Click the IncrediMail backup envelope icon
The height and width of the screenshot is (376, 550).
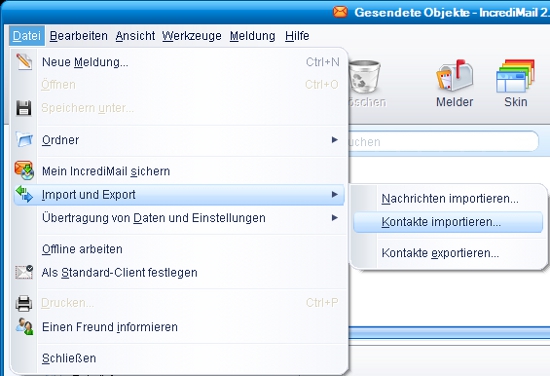pos(24,170)
